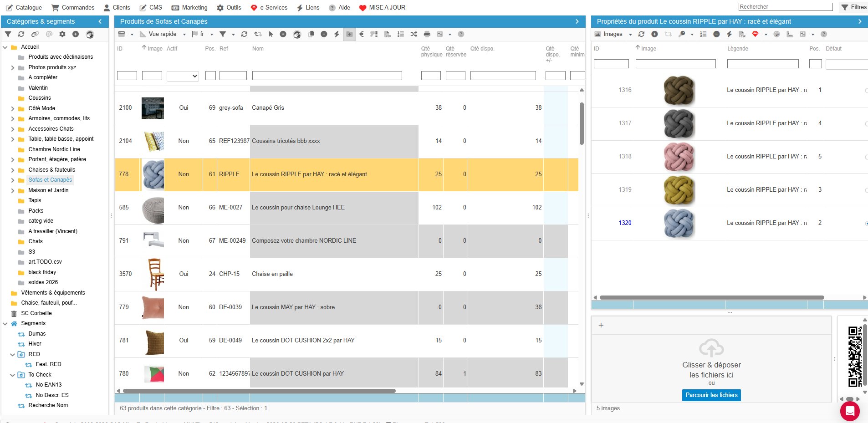Click the key icon in Images toolbar
This screenshot has height=423, width=868.
coord(682,34)
